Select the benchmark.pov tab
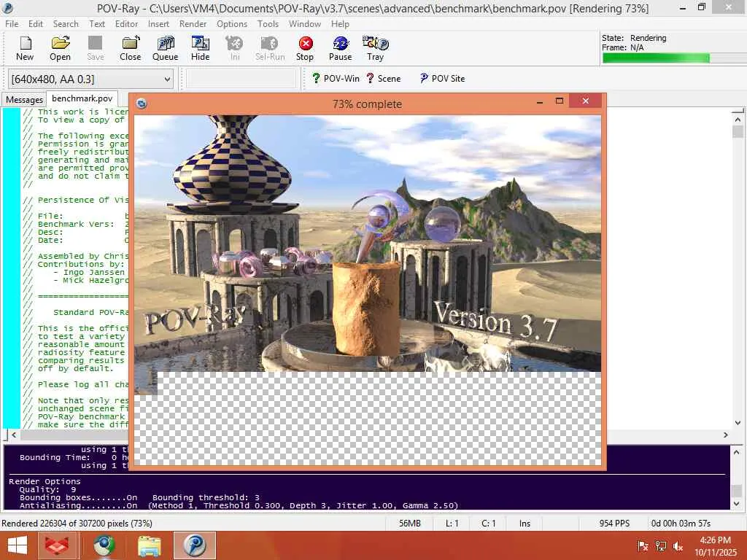Image resolution: width=747 pixels, height=560 pixels. (82, 98)
